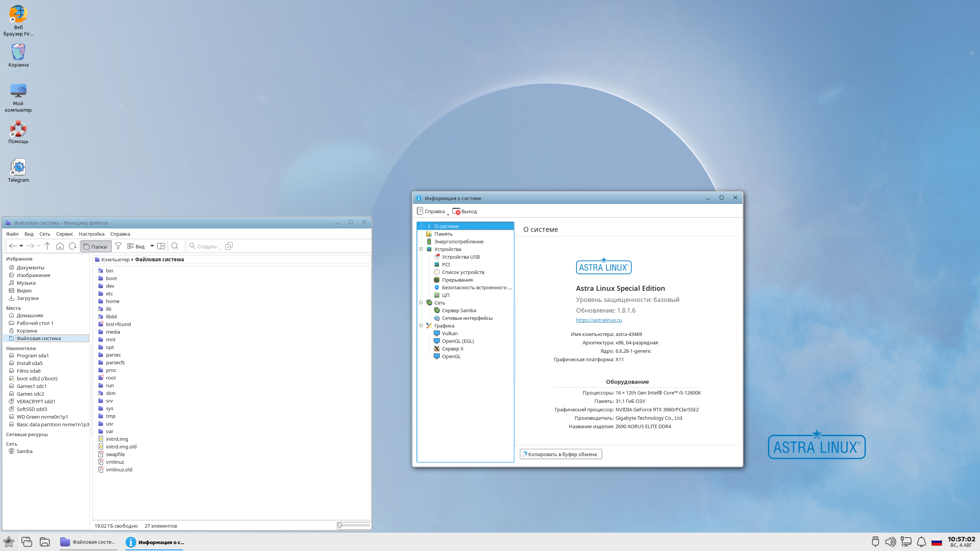Toggle the Папки folders panel button

click(96, 246)
